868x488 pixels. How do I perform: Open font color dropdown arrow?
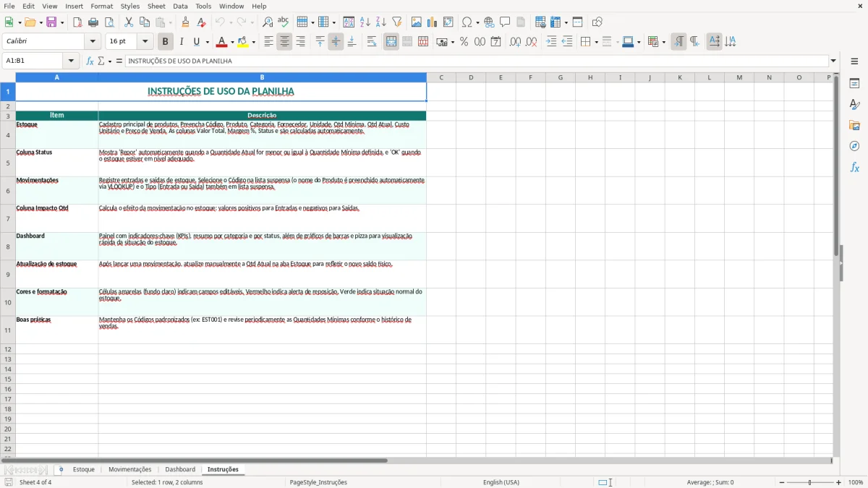pyautogui.click(x=232, y=42)
